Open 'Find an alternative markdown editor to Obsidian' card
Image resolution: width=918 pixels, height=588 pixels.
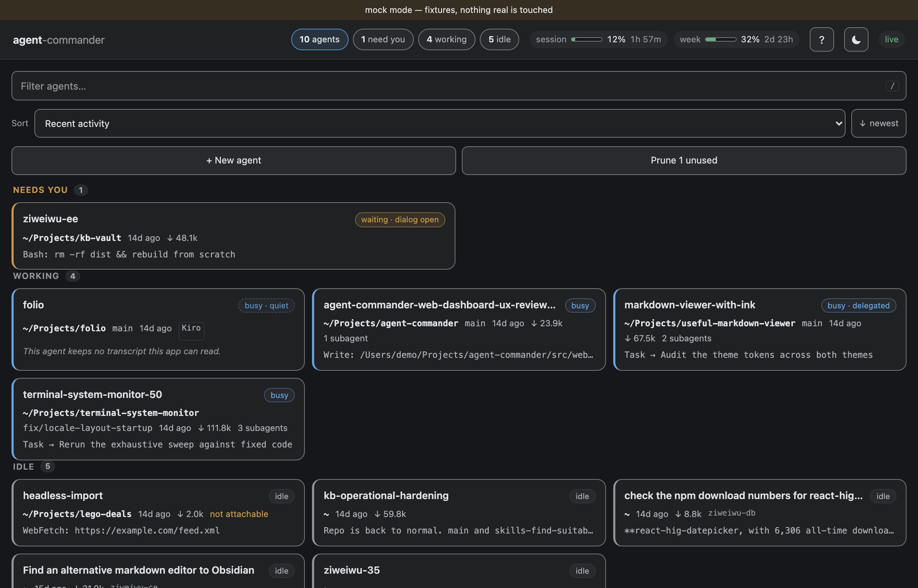pyautogui.click(x=139, y=570)
